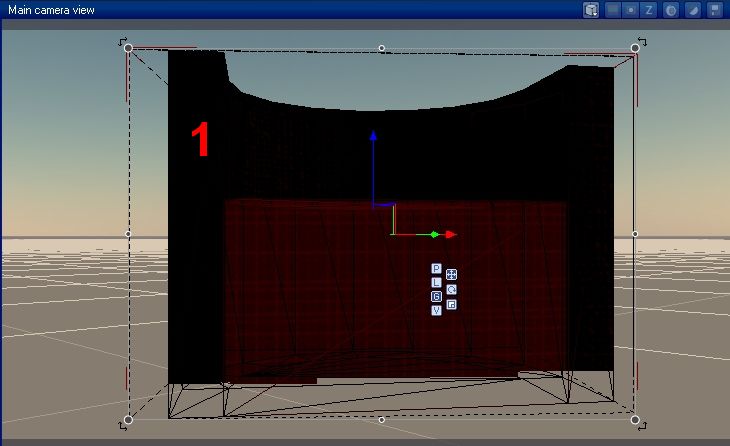Click the horizontal stripes icon in title bar
The height and width of the screenshot is (446, 730).
(x=613, y=10)
